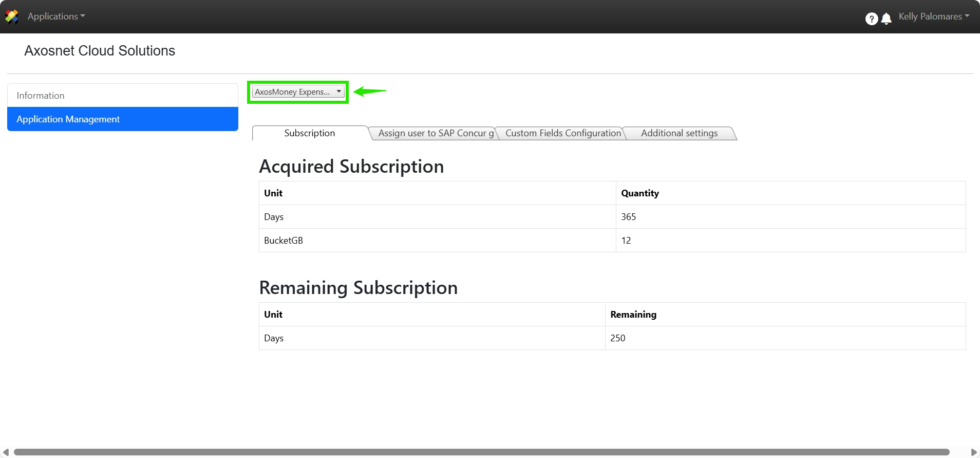Click the horizontal scrollbar track
This screenshot has width=980, height=458.
[x=481, y=452]
